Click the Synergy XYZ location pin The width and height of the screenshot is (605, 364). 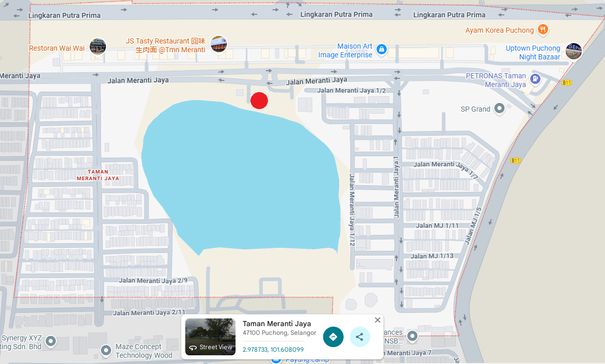tap(51, 341)
